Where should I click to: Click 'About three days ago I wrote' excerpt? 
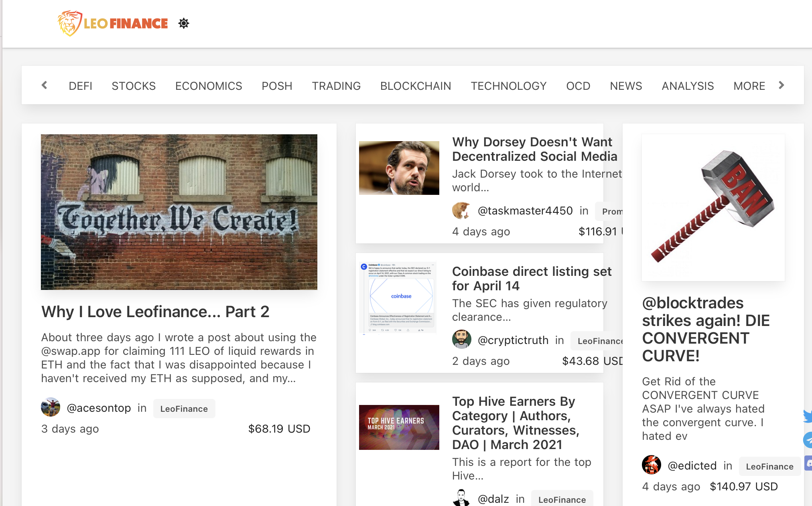(x=179, y=358)
